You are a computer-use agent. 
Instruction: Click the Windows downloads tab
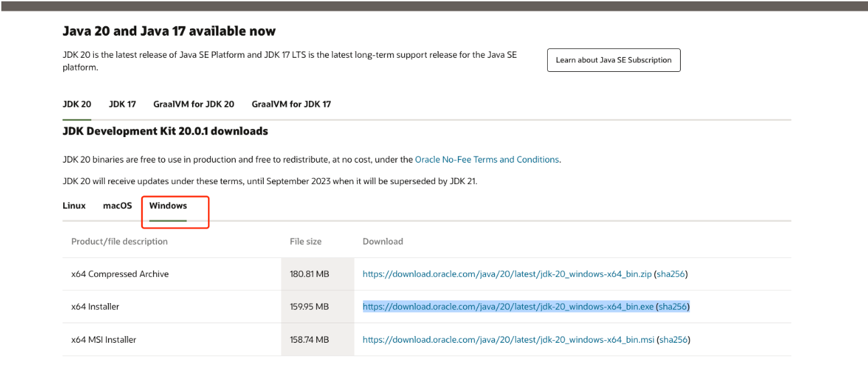point(168,206)
